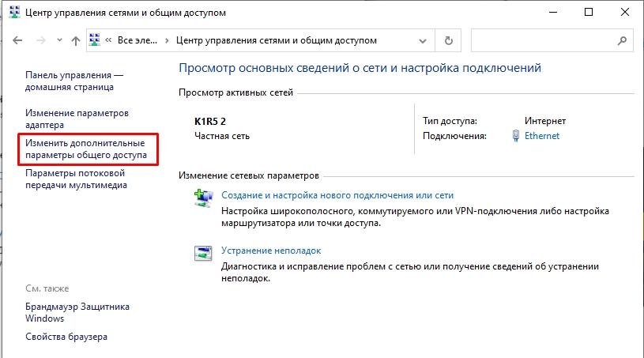Click the magnifier search icon

click(622, 40)
